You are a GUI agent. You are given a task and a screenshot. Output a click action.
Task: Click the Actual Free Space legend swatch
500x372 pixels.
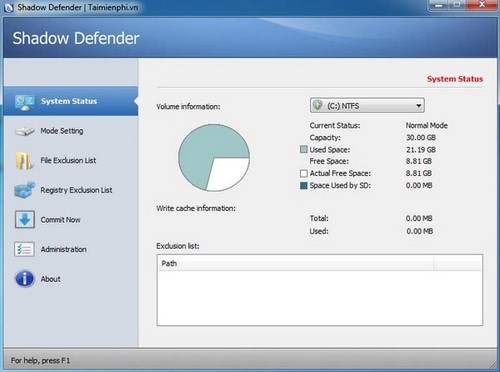[x=303, y=173]
